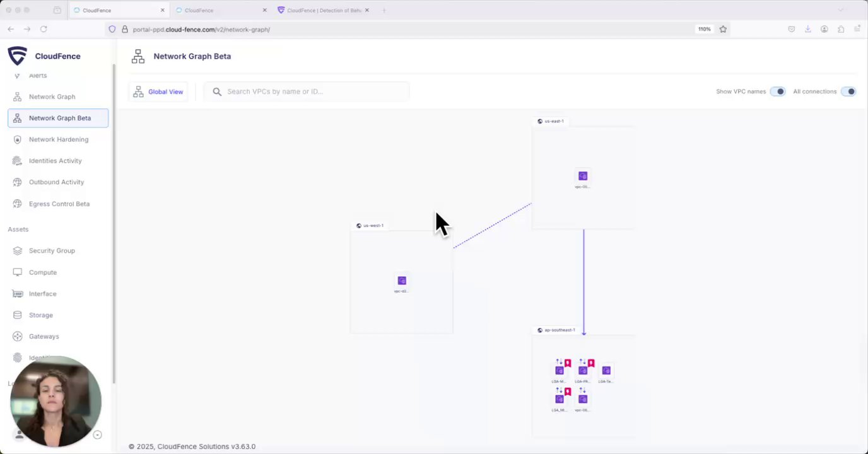Click the Global View button
The height and width of the screenshot is (454, 868).
coord(158,91)
